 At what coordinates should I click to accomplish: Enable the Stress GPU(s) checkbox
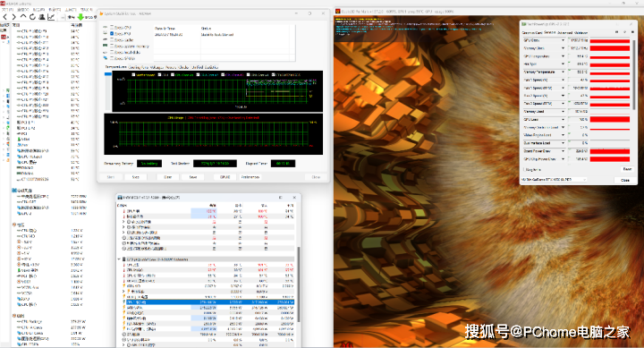point(112,58)
